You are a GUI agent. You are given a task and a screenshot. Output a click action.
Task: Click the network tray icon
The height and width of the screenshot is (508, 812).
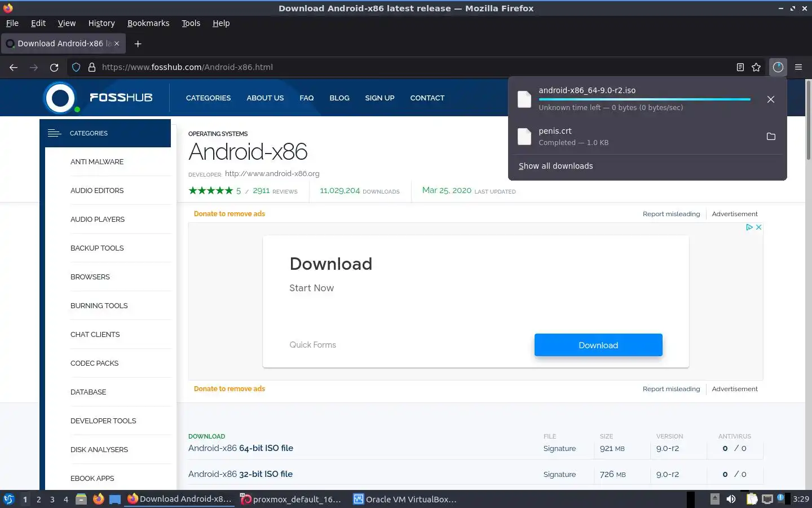point(767,499)
